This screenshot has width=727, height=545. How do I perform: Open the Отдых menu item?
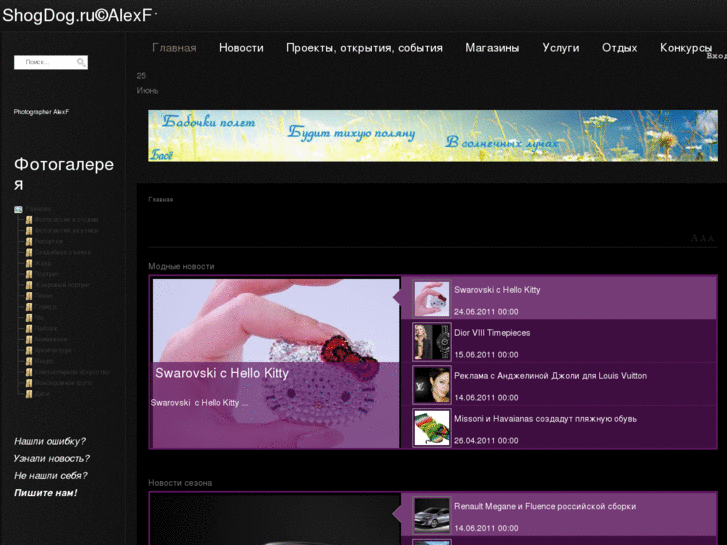coord(619,48)
